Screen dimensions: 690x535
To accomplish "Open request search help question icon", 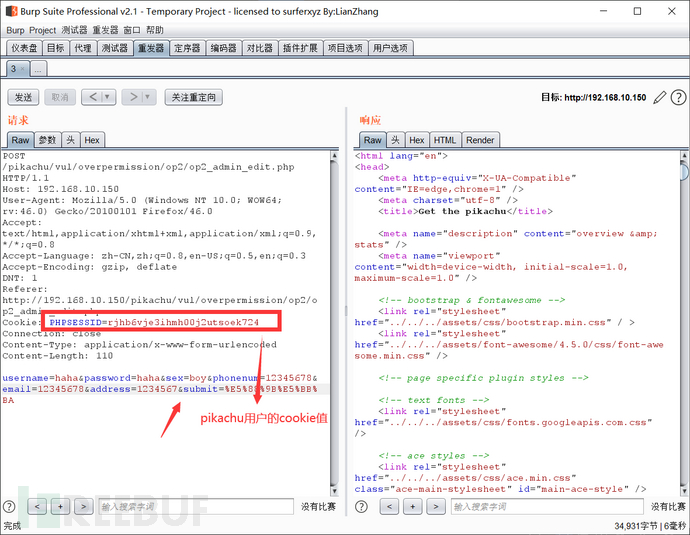I will [x=9, y=506].
